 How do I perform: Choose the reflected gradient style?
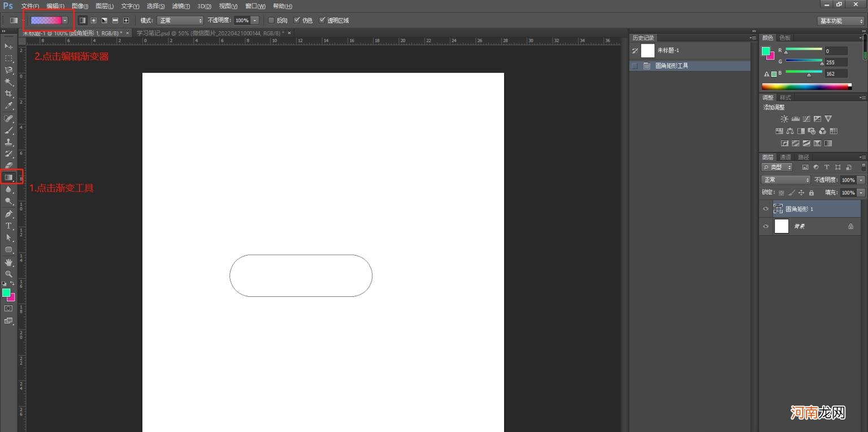coord(115,20)
